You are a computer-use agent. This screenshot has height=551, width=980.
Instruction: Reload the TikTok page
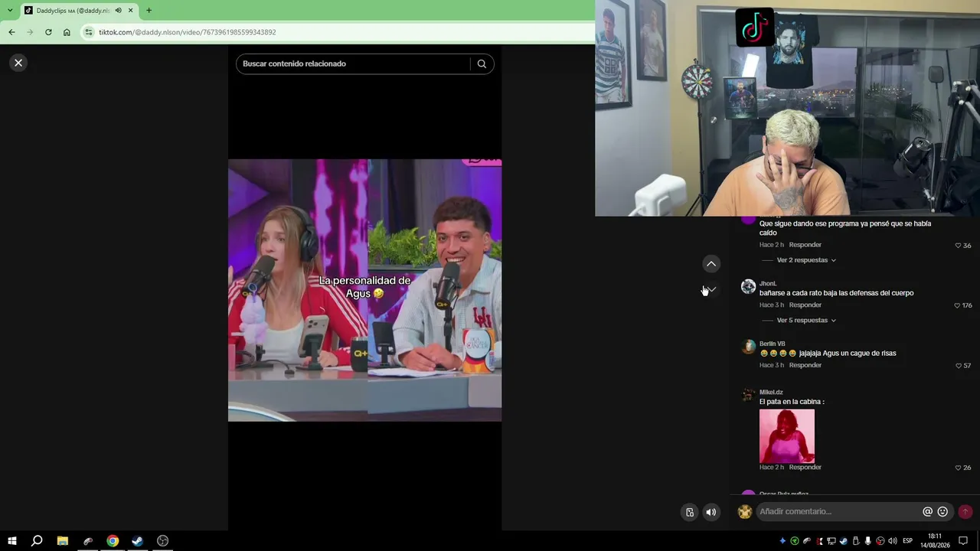[48, 32]
